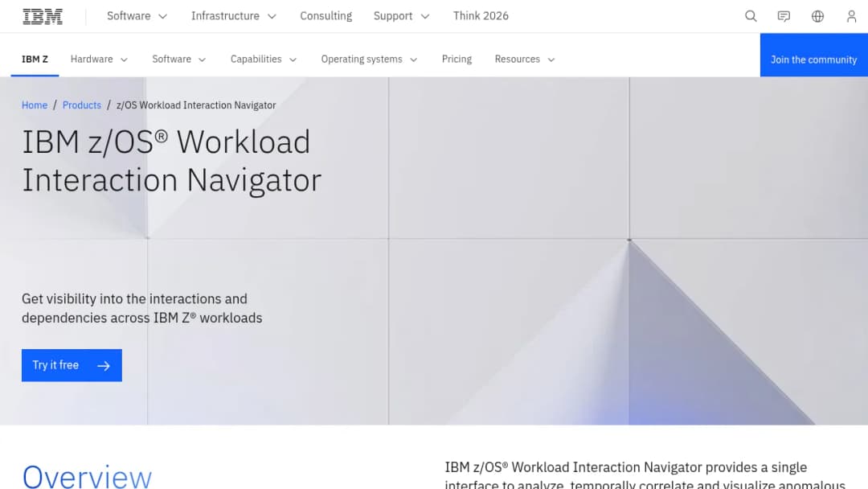868x489 pixels.
Task: Open the Consulting menu item
Action: point(326,16)
